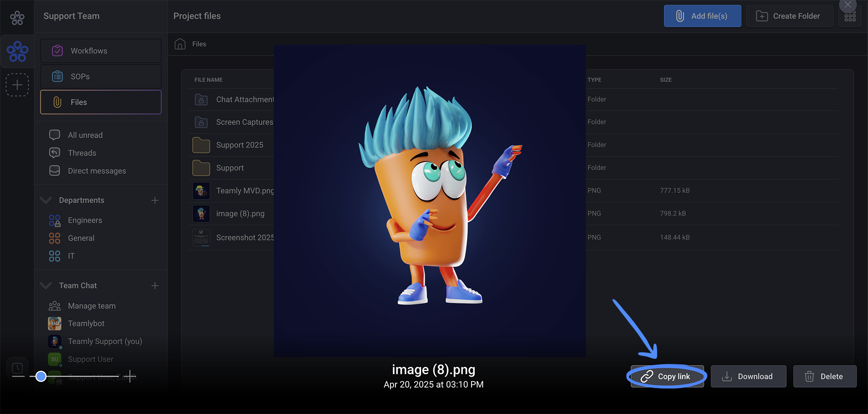Image resolution: width=868 pixels, height=414 pixels.
Task: Sort by SIZE column header
Action: (x=666, y=80)
